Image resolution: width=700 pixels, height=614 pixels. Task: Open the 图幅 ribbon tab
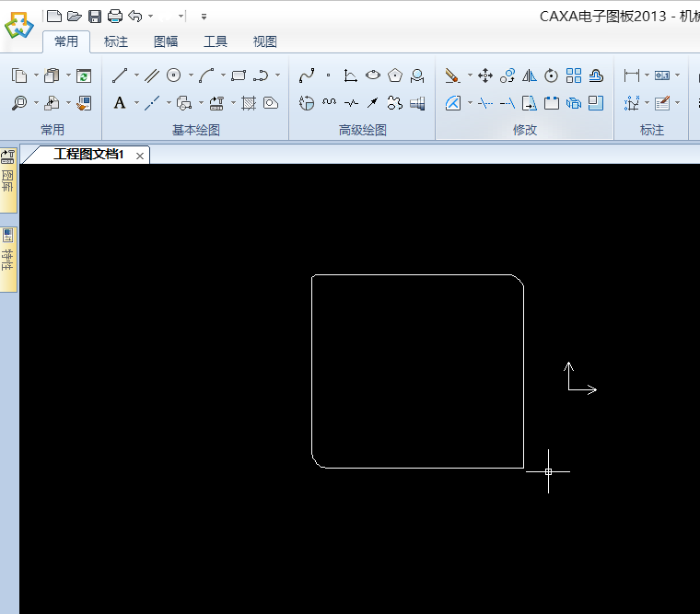coord(166,41)
